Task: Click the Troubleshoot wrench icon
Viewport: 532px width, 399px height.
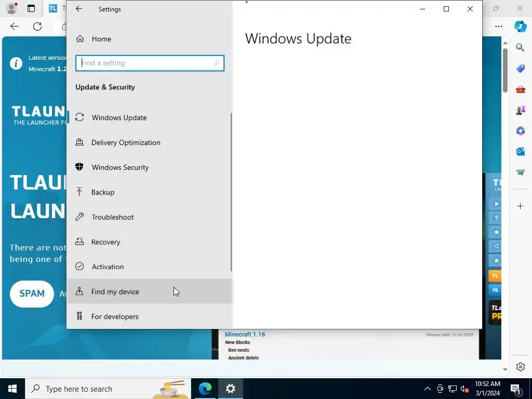Action: [79, 217]
